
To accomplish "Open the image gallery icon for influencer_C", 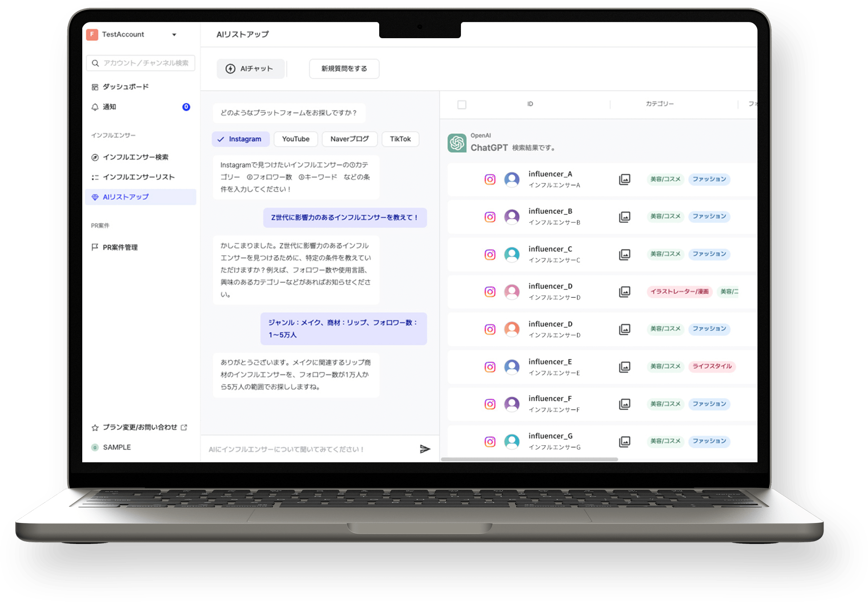I will click(624, 255).
